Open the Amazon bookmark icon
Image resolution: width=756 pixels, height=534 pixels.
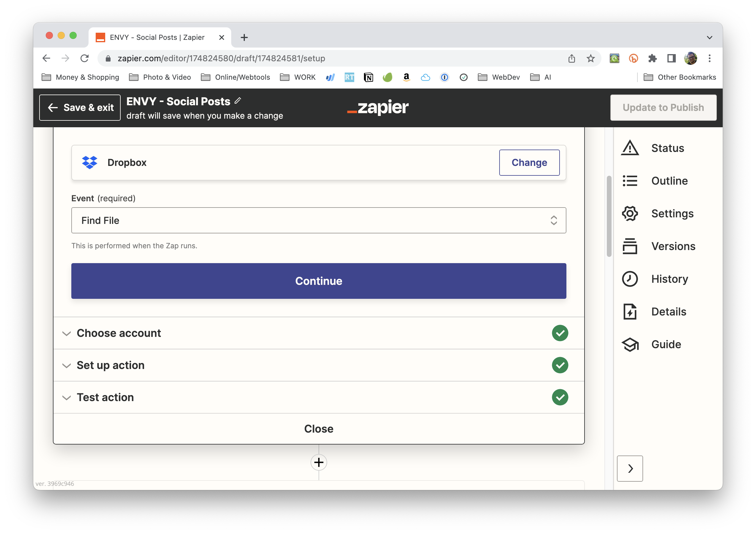[406, 77]
